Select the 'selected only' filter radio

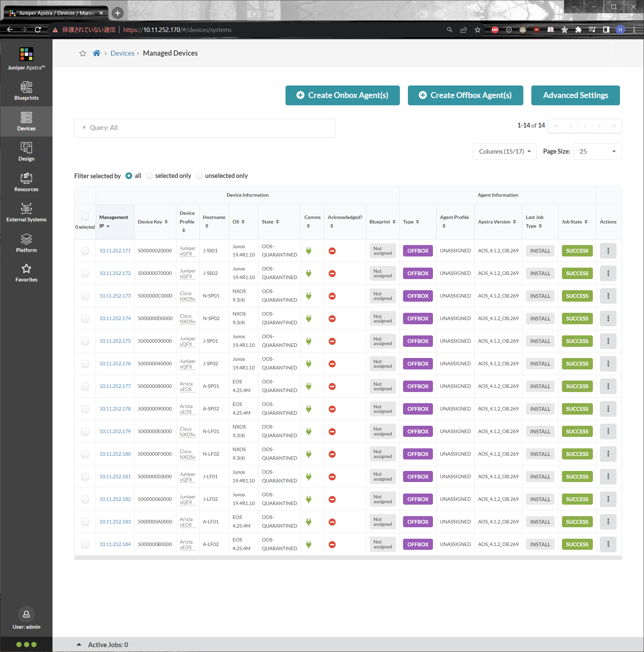click(x=150, y=176)
